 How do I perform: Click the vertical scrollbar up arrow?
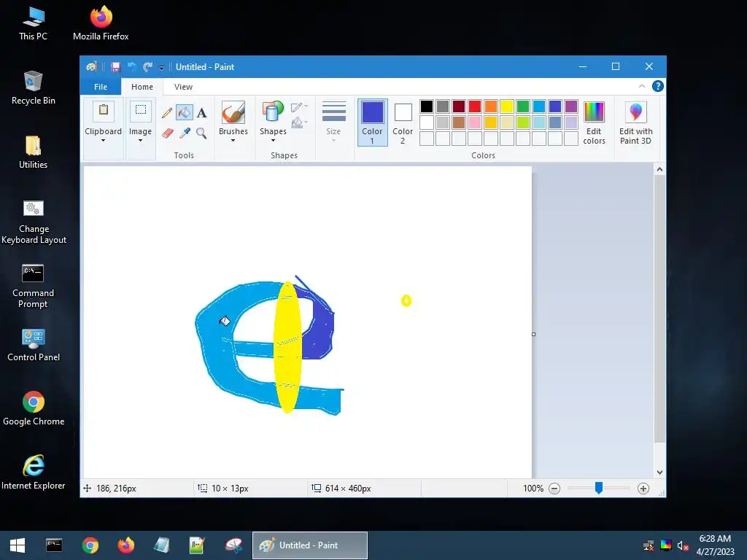659,169
